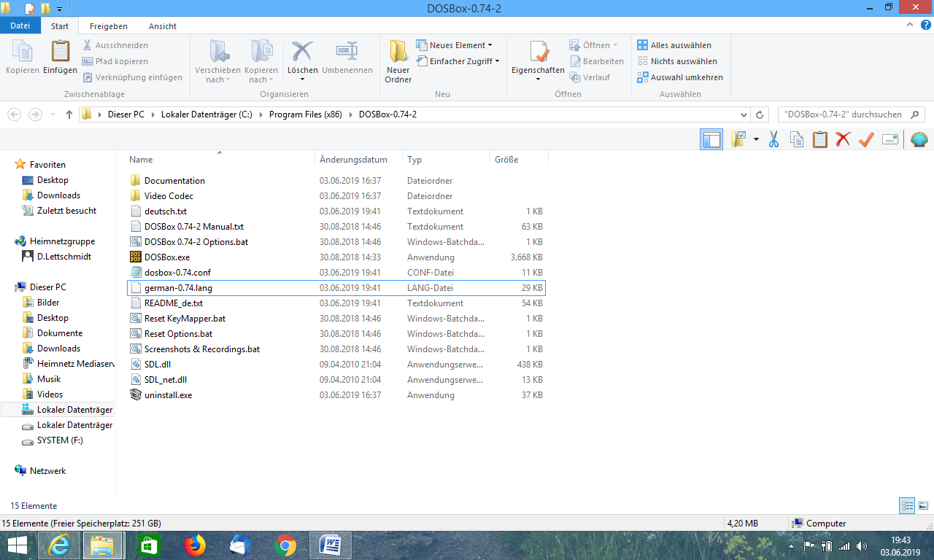The image size is (934, 560).
Task: Create a folder with Neuer Ordner
Action: (x=398, y=61)
